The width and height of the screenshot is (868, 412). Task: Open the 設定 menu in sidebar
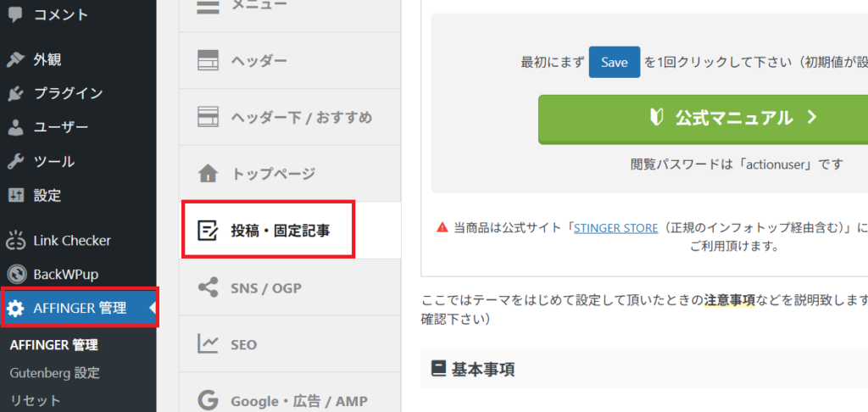tap(47, 195)
